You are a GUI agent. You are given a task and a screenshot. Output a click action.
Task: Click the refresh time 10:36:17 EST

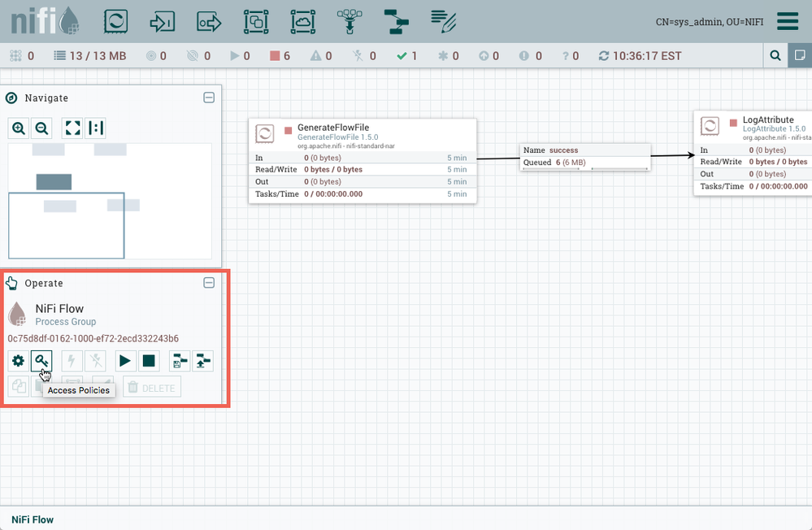[x=640, y=56]
